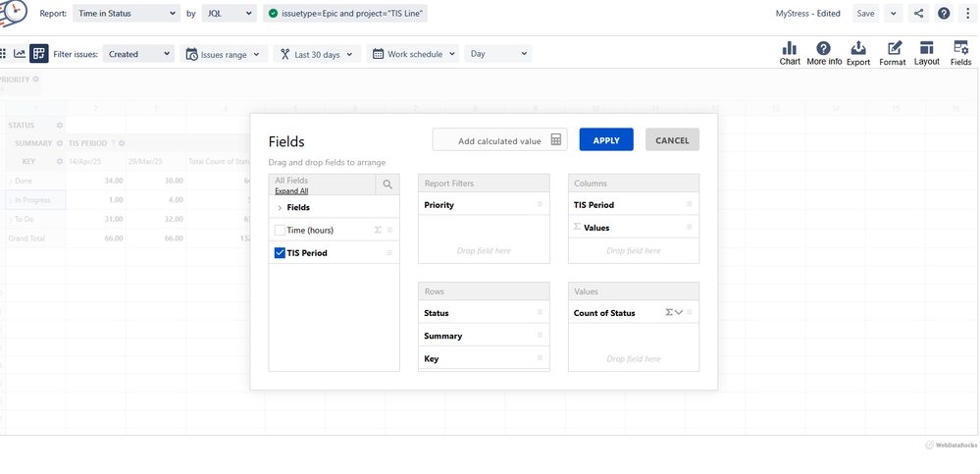
Task: Click the MyStress - Edited report name
Action: tap(807, 13)
